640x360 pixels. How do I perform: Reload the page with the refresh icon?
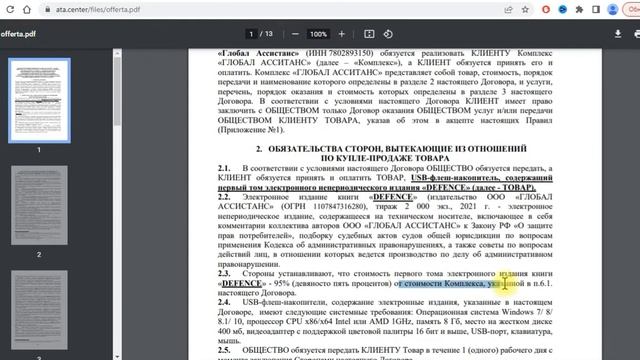point(10,9)
